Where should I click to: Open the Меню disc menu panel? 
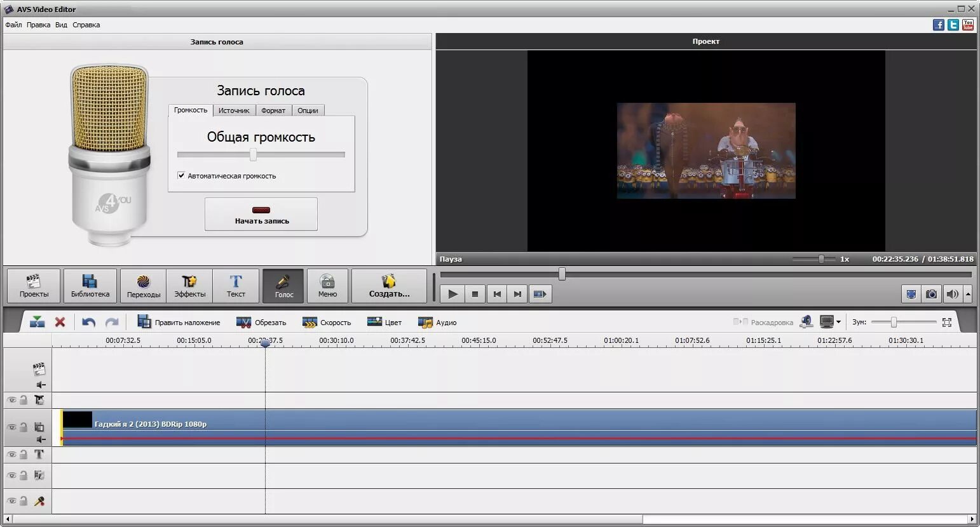(x=327, y=286)
